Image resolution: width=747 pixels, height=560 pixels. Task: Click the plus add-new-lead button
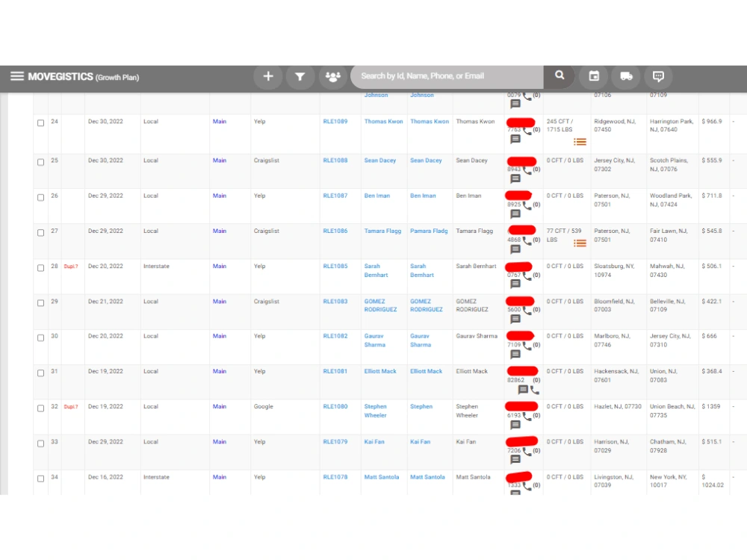[268, 76]
